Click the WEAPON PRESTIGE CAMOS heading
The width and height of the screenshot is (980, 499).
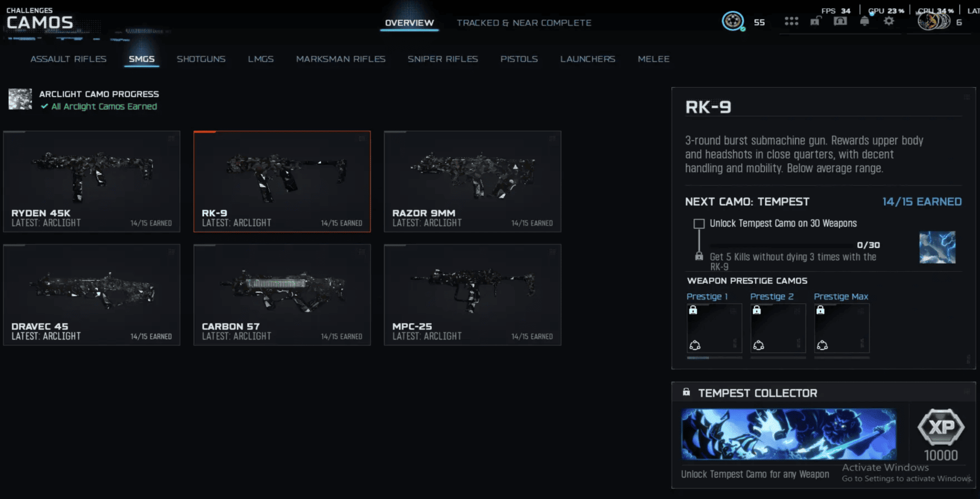point(747,281)
